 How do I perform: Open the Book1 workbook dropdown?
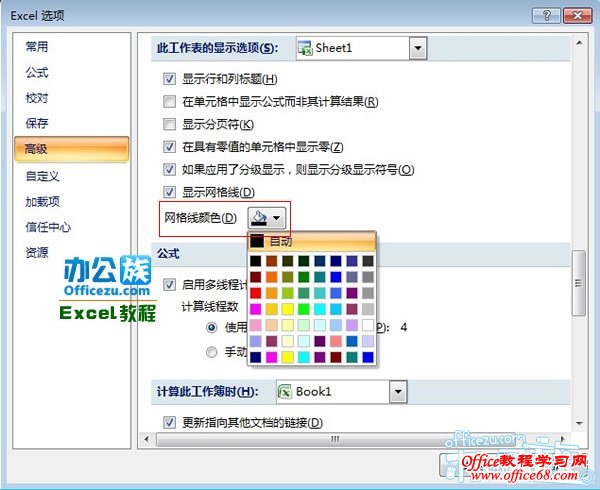click(x=398, y=392)
